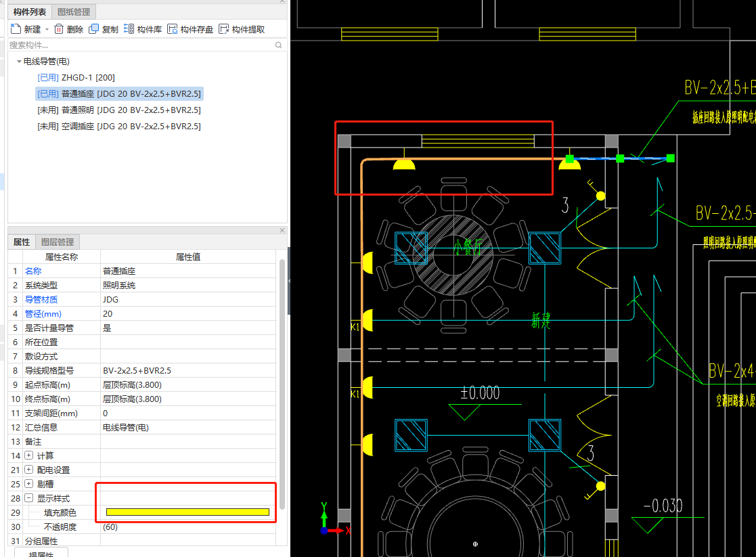Click the 起点标高 value 层顶标高(3.800)
756x557 pixels.
click(188, 385)
